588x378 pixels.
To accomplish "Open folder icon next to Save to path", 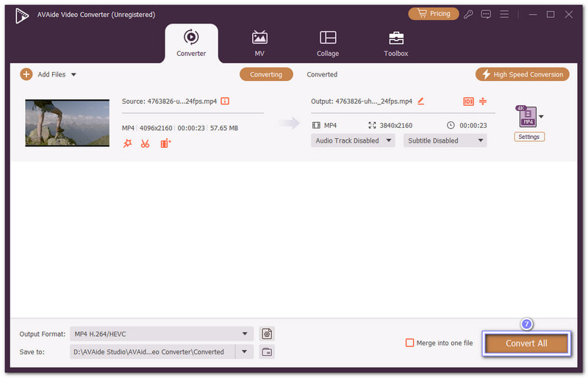I will coord(267,352).
